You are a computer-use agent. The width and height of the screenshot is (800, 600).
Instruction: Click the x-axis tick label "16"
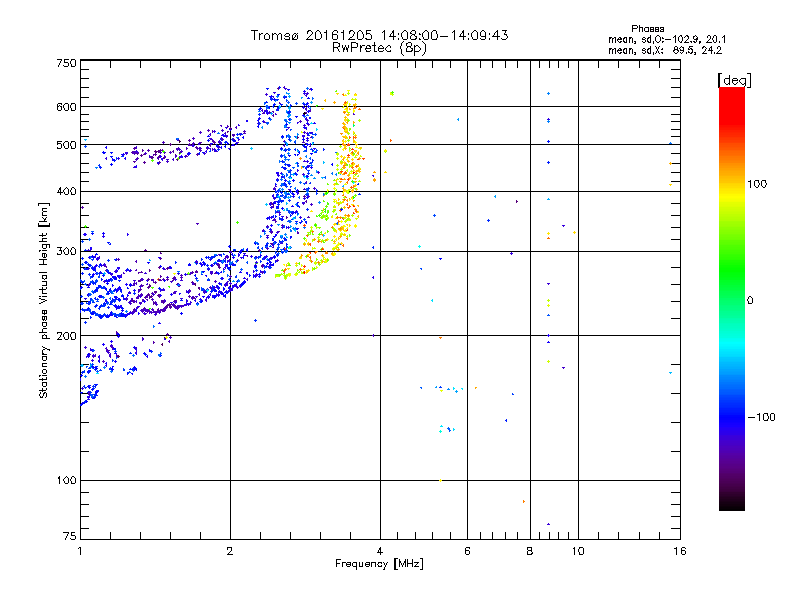tap(680, 551)
